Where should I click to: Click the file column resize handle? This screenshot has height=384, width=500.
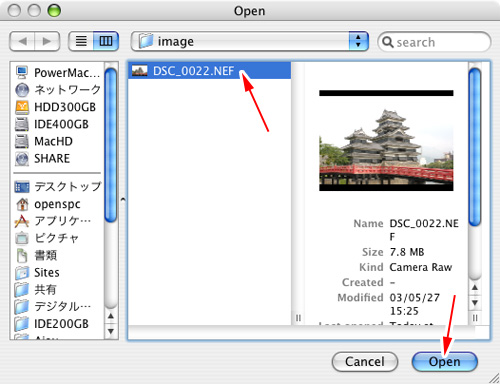[x=298, y=318]
